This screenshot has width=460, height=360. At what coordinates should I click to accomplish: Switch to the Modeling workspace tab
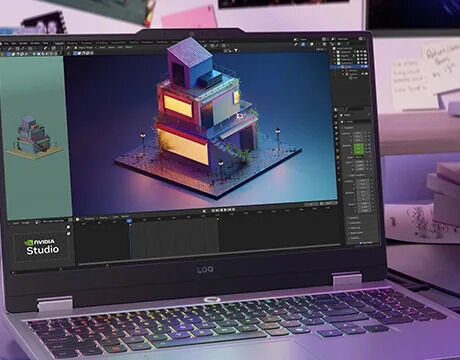(72, 43)
